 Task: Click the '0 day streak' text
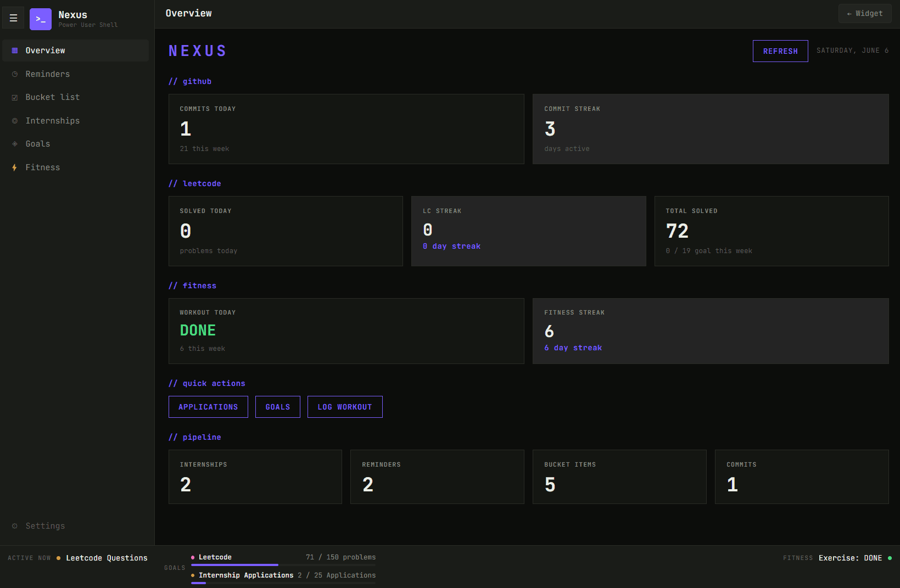point(452,247)
